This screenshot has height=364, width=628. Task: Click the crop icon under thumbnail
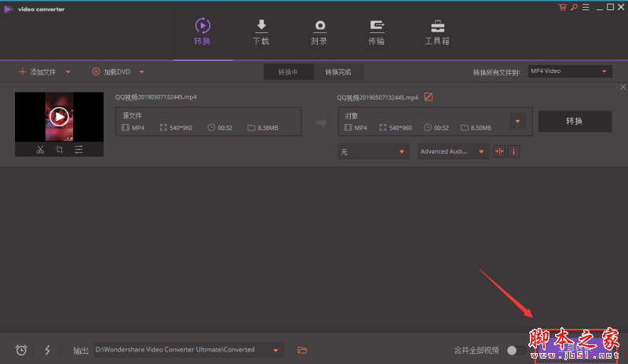60,150
